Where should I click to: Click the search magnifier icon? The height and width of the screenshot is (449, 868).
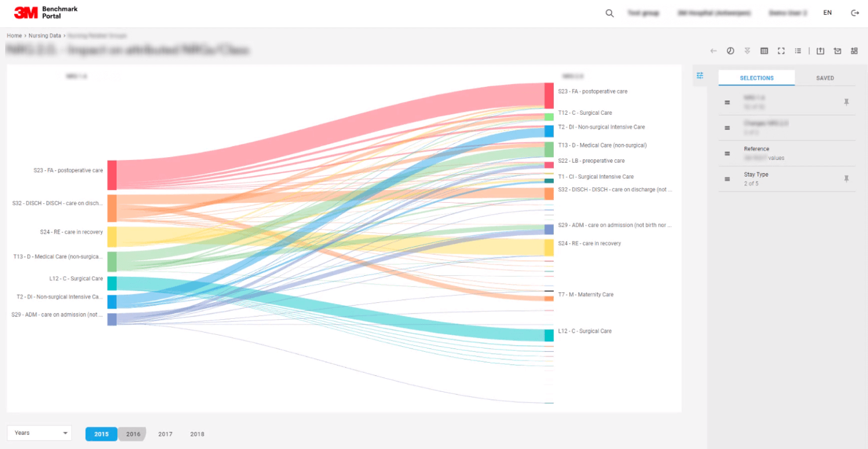pyautogui.click(x=609, y=13)
